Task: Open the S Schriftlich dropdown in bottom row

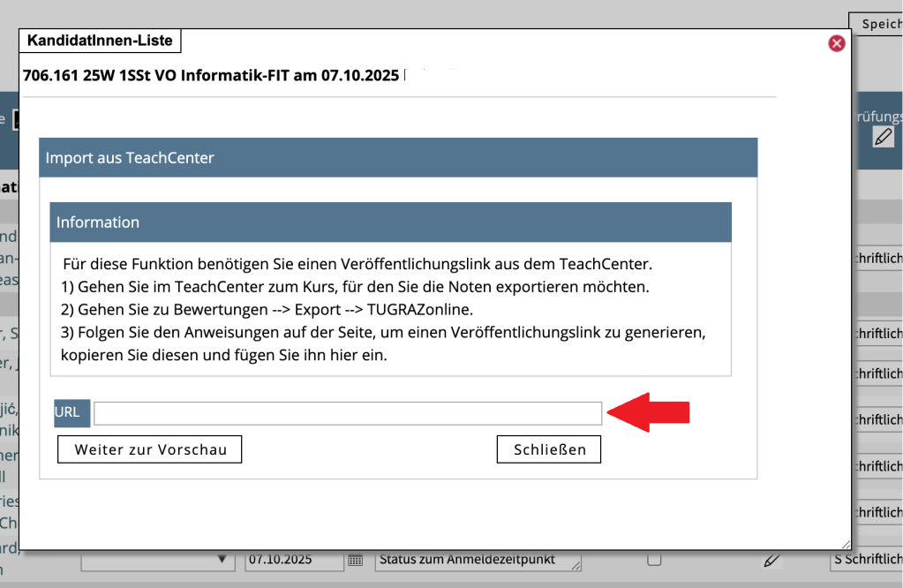Action: click(x=867, y=560)
